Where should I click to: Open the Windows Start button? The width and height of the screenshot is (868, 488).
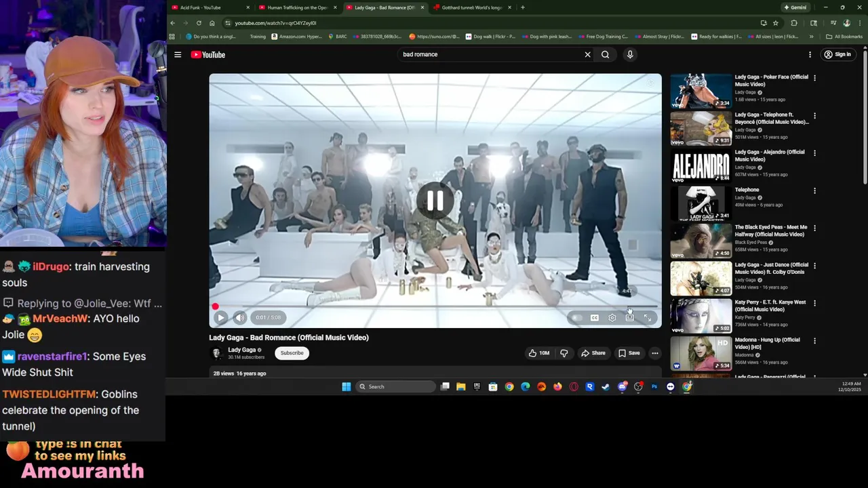[347, 386]
